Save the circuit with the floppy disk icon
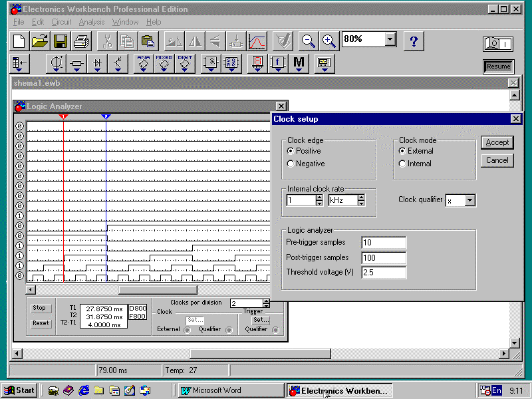 click(61, 41)
